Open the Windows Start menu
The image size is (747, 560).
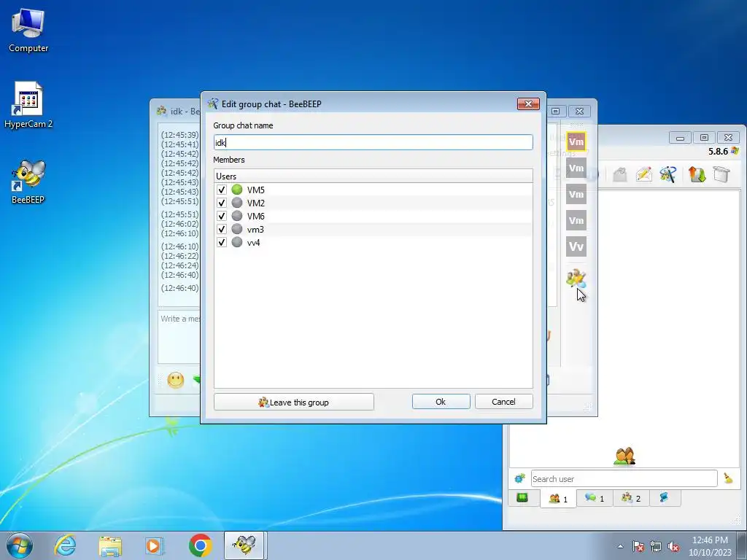pos(20,545)
